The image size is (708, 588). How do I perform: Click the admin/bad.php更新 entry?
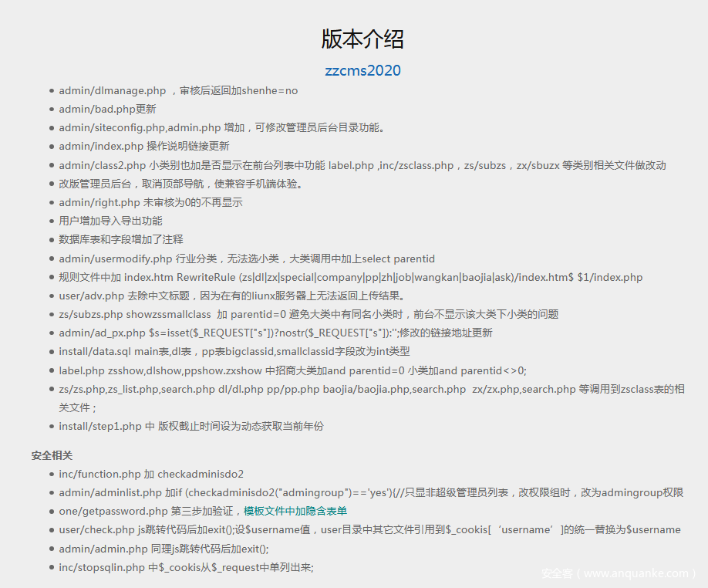point(107,109)
